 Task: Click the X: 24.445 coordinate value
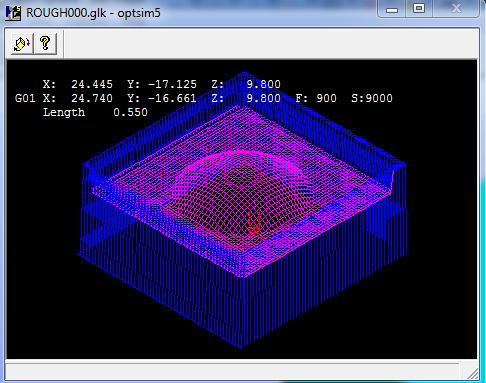pyautogui.click(x=78, y=84)
